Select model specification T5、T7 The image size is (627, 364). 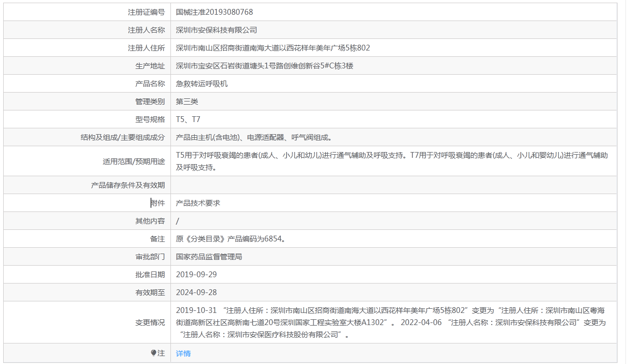point(188,119)
